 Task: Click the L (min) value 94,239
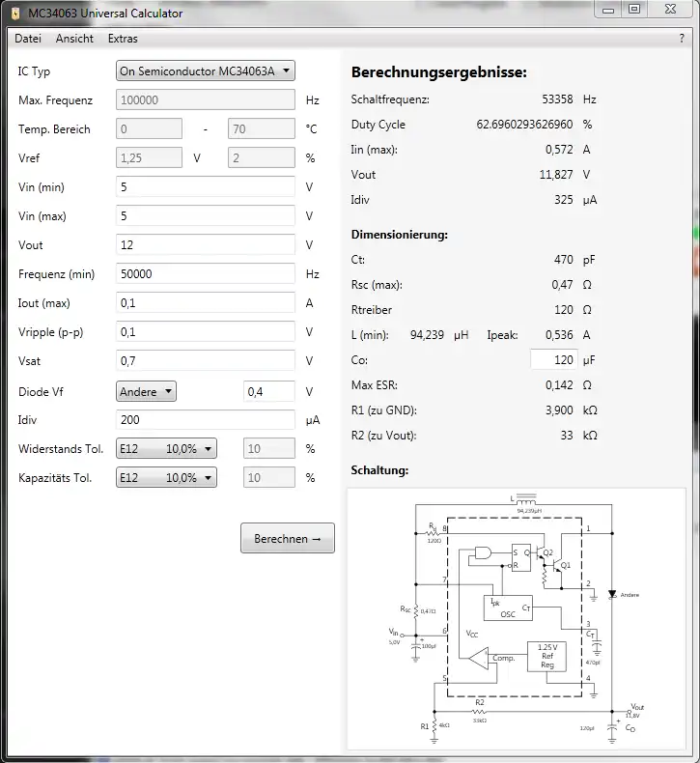point(427,335)
